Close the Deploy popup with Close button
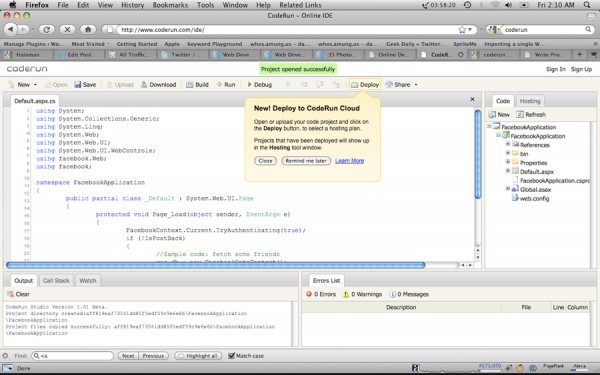 (265, 161)
